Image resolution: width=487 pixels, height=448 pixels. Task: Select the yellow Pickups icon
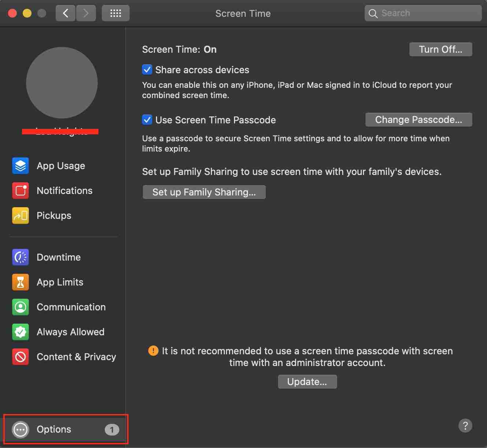pos(21,216)
